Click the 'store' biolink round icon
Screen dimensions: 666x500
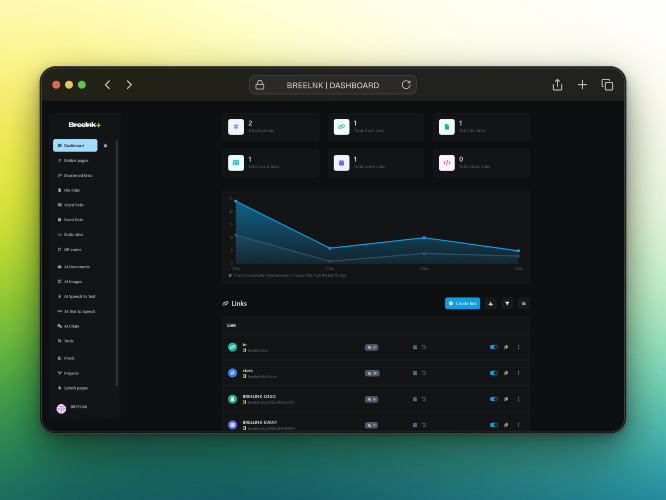[232, 373]
